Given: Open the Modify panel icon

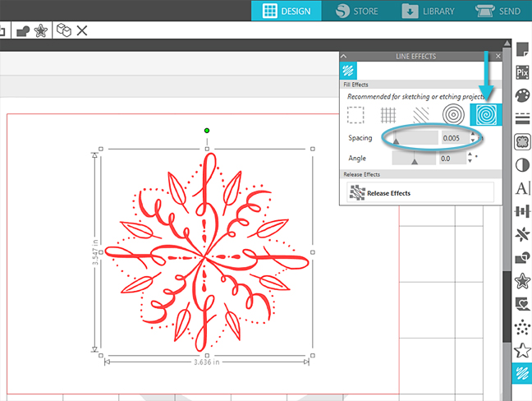Looking at the screenshot, I should [x=522, y=258].
